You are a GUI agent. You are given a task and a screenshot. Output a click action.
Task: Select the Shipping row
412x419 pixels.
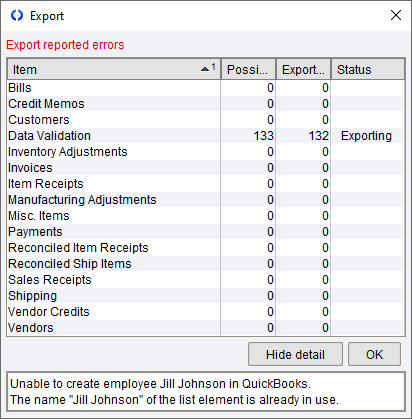[x=206, y=296]
